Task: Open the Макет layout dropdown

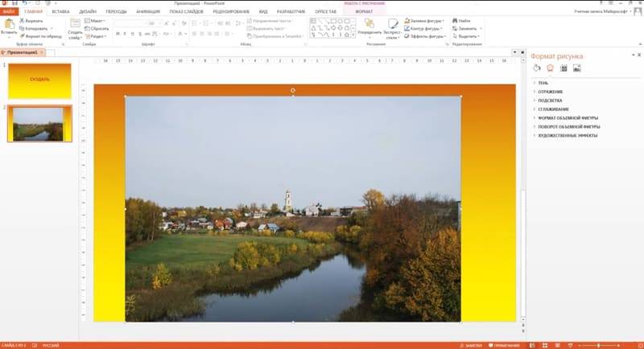Action: click(95, 21)
